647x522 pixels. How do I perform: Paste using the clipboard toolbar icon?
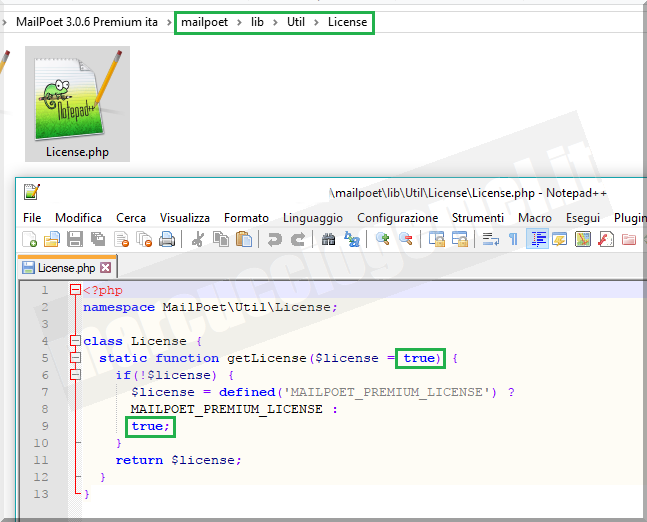tap(244, 239)
